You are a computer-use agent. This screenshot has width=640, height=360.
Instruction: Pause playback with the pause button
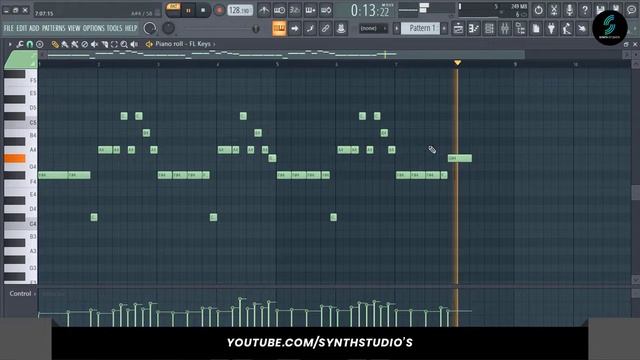(x=188, y=10)
